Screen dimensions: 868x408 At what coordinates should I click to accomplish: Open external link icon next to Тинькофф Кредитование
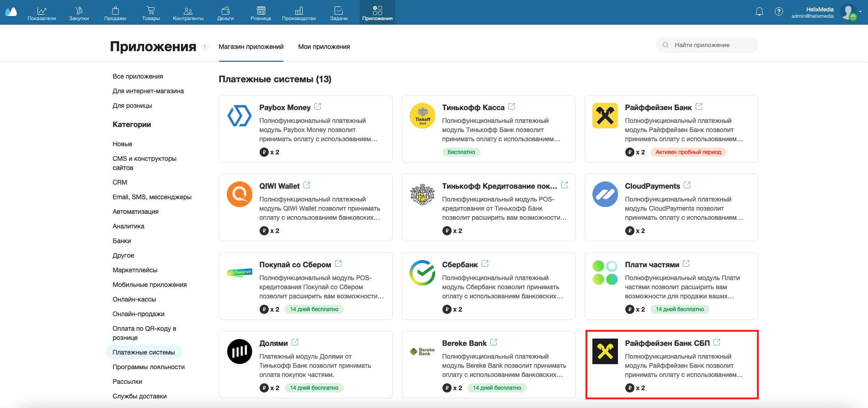[564, 185]
